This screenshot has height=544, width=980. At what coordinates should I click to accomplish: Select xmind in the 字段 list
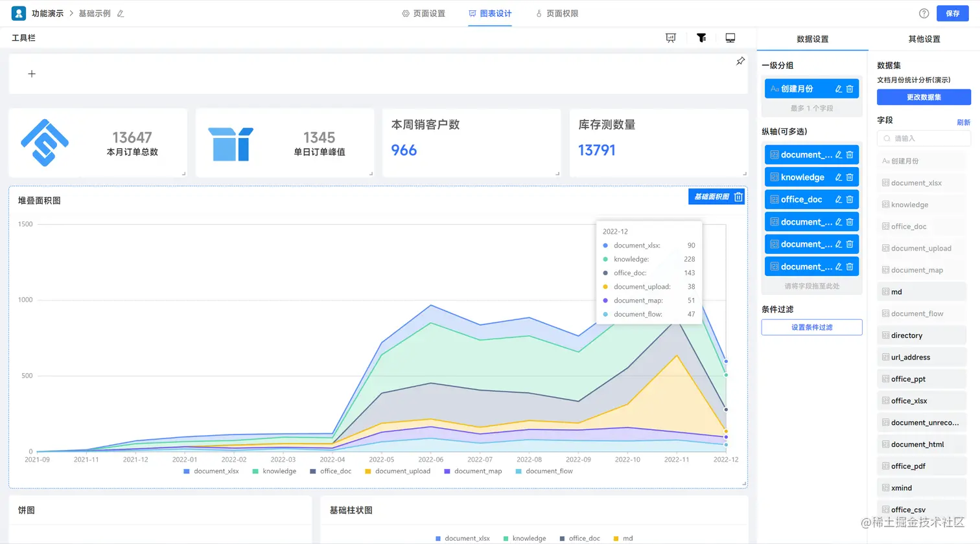pos(922,488)
